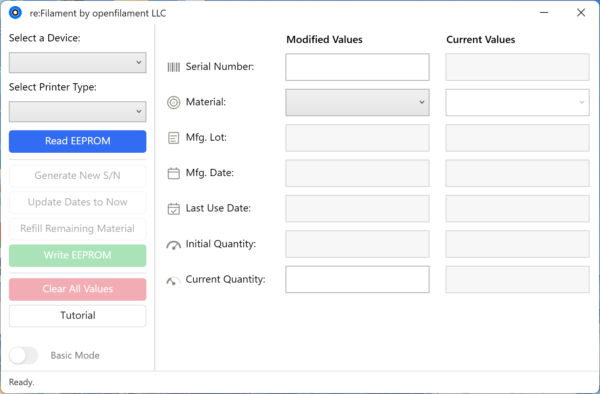Close the re:Filament window

click(581, 13)
